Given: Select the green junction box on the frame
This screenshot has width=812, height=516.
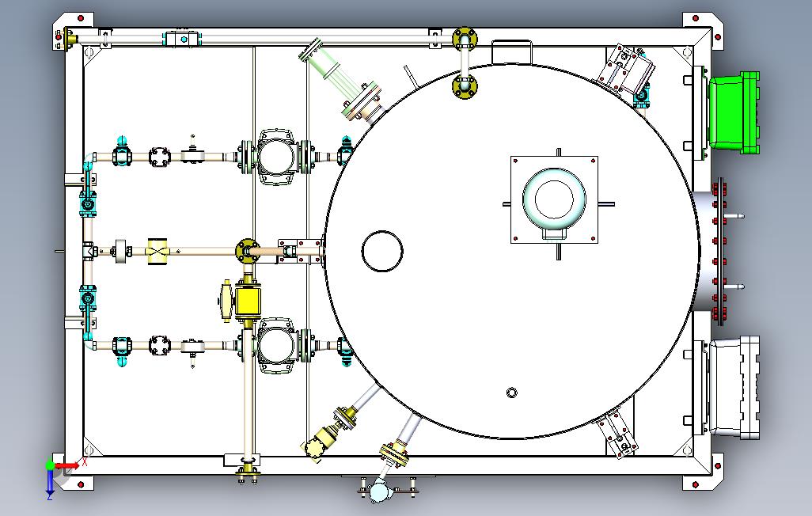Looking at the screenshot, I should pyautogui.click(x=734, y=113).
